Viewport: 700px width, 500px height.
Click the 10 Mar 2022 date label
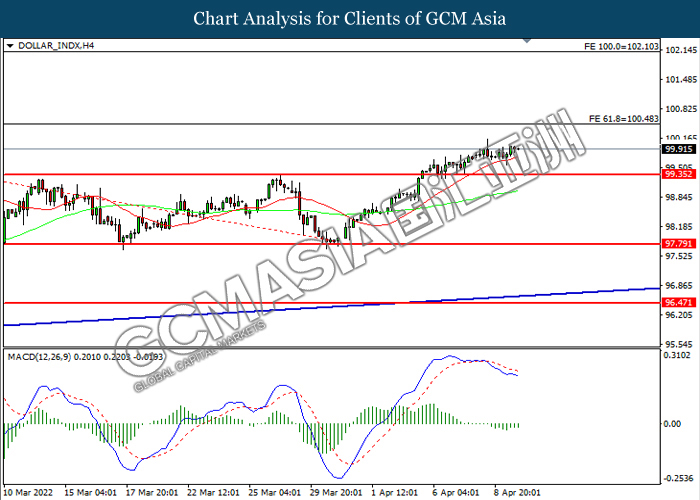(29, 493)
